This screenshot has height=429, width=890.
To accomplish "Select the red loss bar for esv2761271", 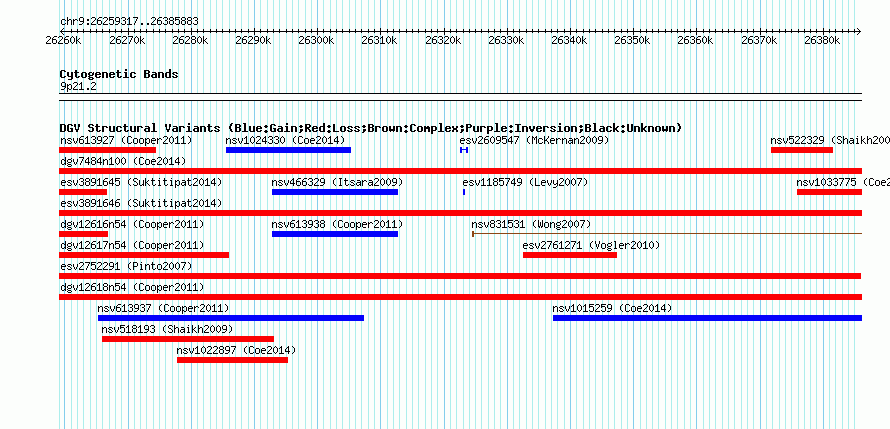I will point(570,255).
